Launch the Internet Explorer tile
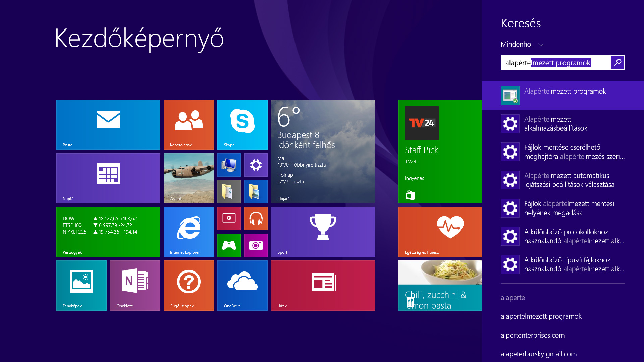Screen dimensions: 644x362 [x=189, y=232]
